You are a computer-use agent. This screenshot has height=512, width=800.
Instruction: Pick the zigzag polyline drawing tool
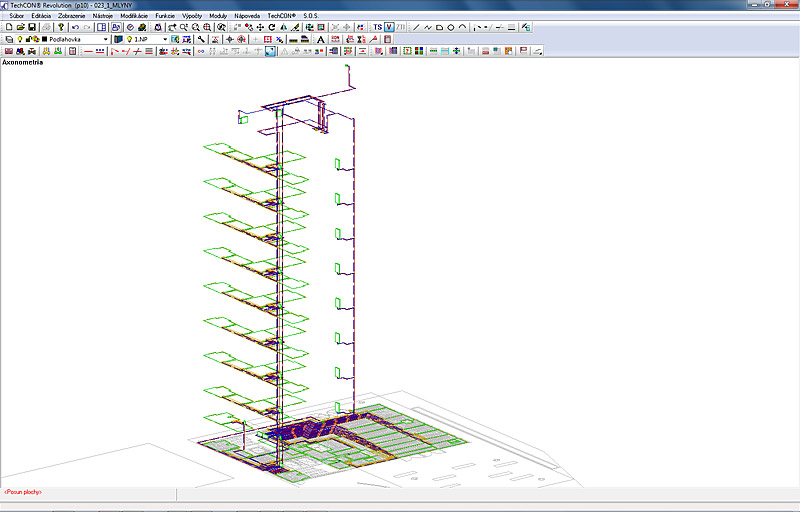(x=428, y=27)
